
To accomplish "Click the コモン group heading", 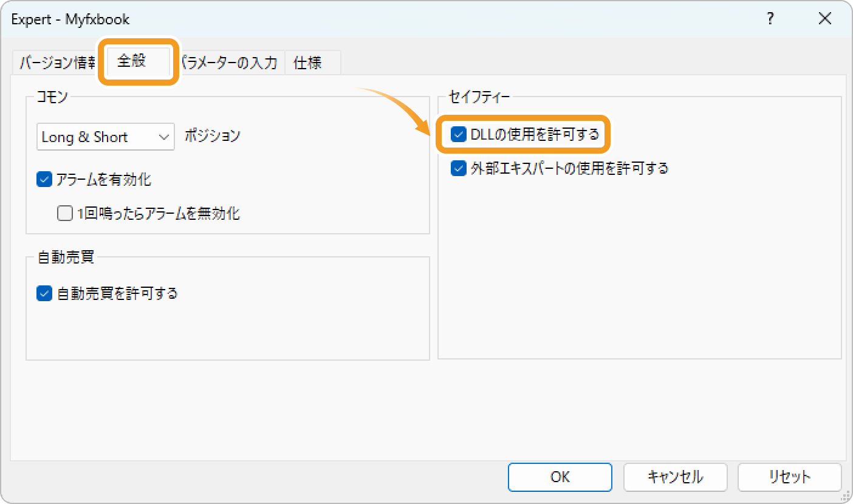I will point(53,97).
